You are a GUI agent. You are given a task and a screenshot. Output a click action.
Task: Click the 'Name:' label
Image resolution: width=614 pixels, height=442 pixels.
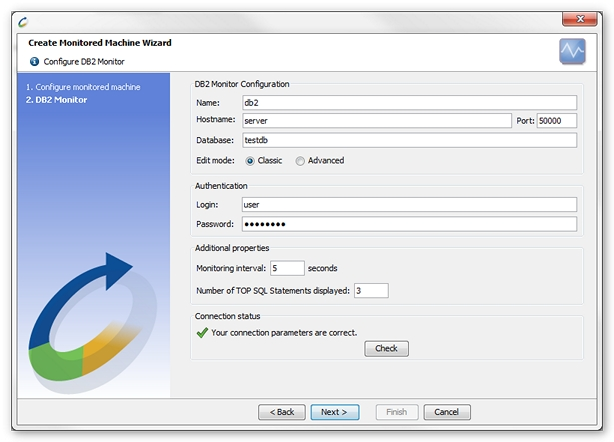click(x=208, y=103)
